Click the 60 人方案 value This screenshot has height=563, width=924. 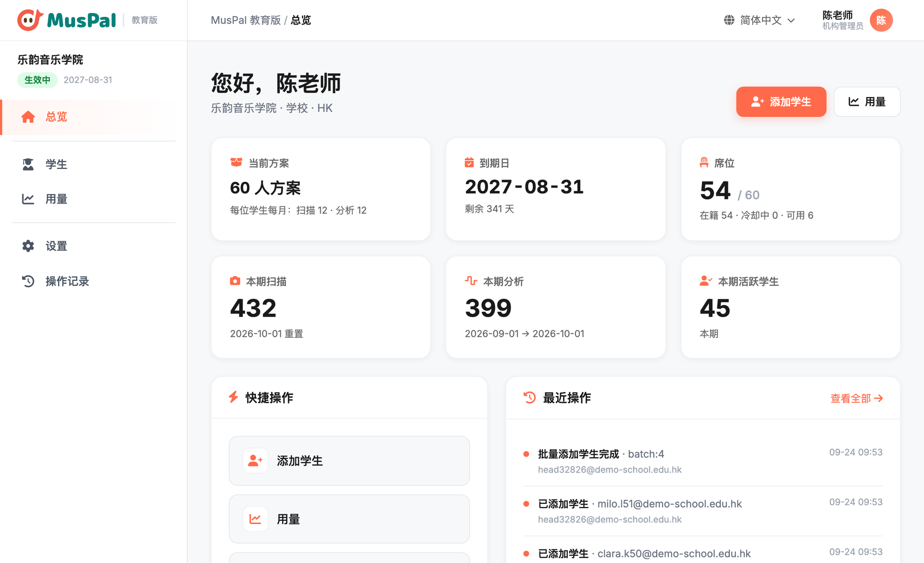[x=265, y=188]
